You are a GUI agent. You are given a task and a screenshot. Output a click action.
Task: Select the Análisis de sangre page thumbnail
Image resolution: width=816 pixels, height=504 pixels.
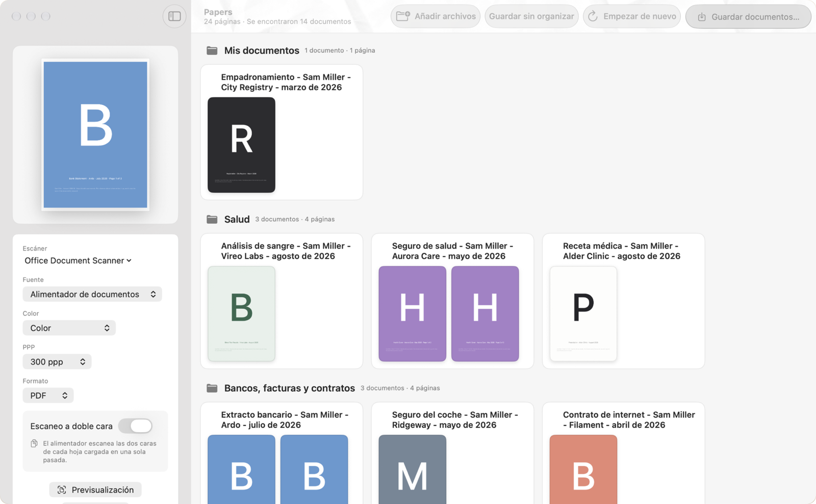(x=241, y=313)
